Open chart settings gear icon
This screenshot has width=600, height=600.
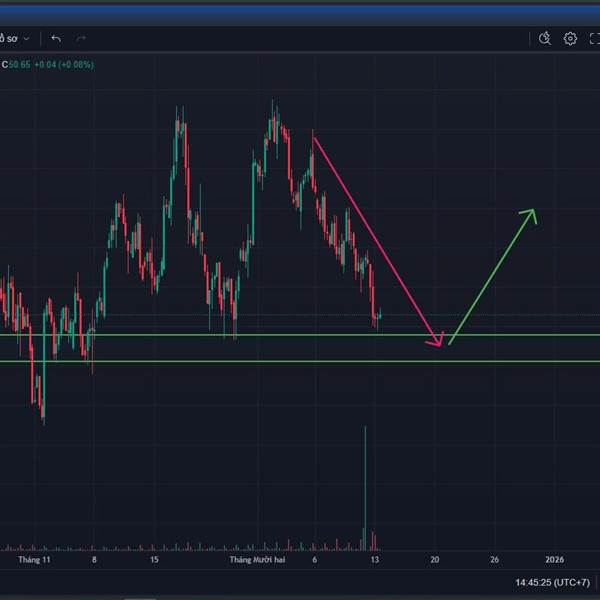[570, 39]
